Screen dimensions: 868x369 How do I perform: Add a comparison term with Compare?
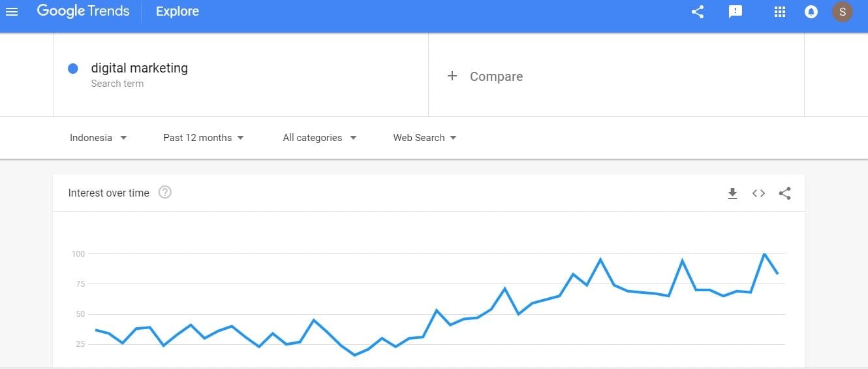pos(486,76)
